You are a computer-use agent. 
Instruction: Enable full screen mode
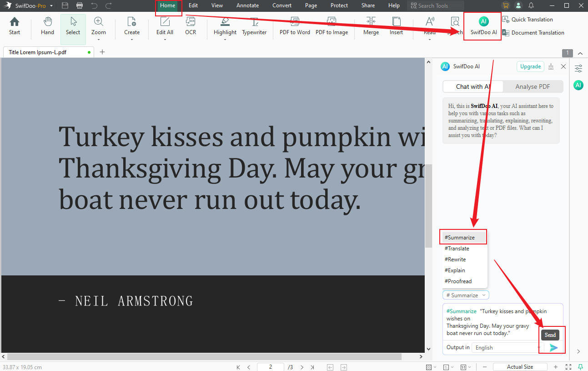click(x=568, y=367)
